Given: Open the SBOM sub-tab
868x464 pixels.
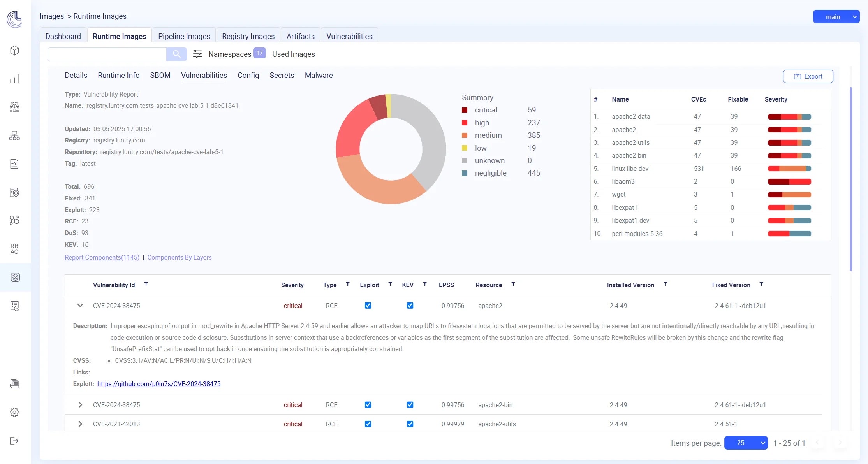Looking at the screenshot, I should point(160,75).
